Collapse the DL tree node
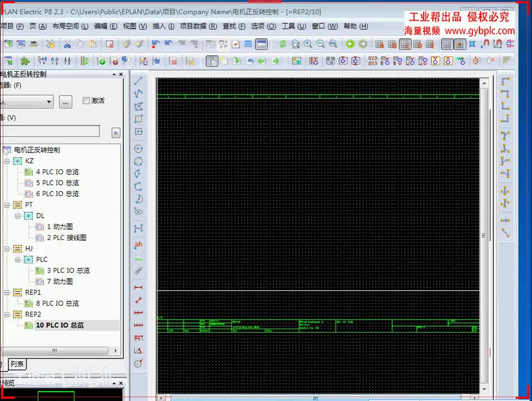 (x=18, y=216)
